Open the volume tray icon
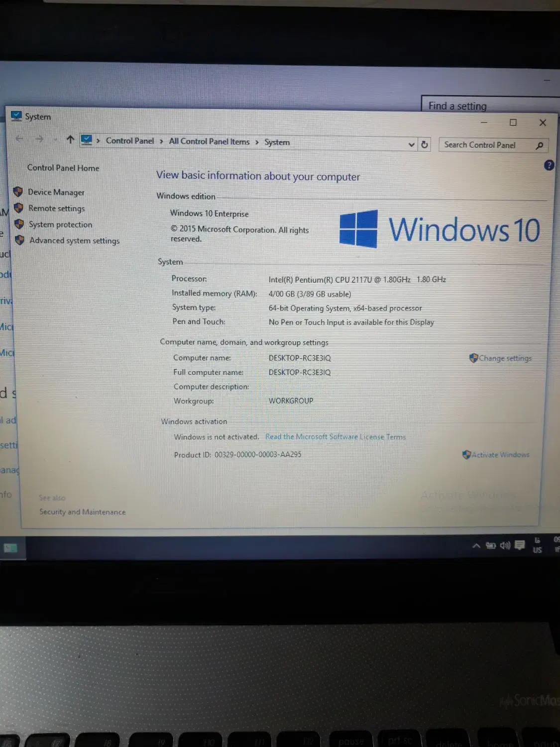The image size is (560, 747). click(x=505, y=545)
